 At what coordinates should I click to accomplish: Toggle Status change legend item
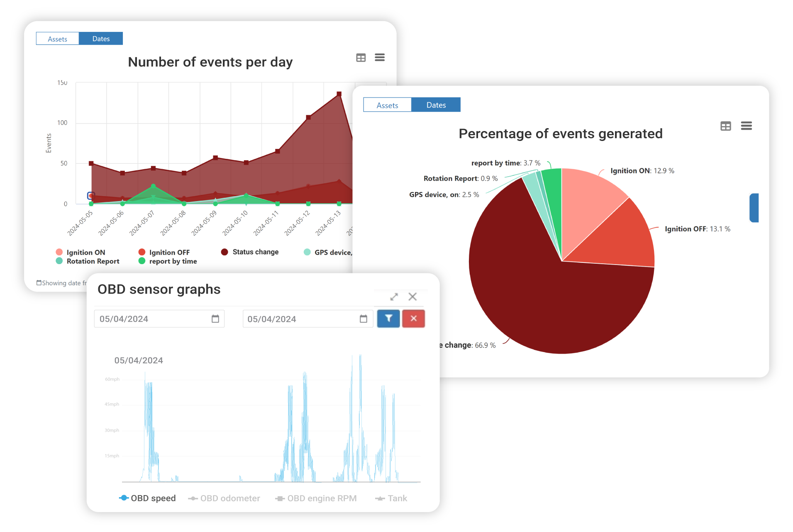click(250, 252)
